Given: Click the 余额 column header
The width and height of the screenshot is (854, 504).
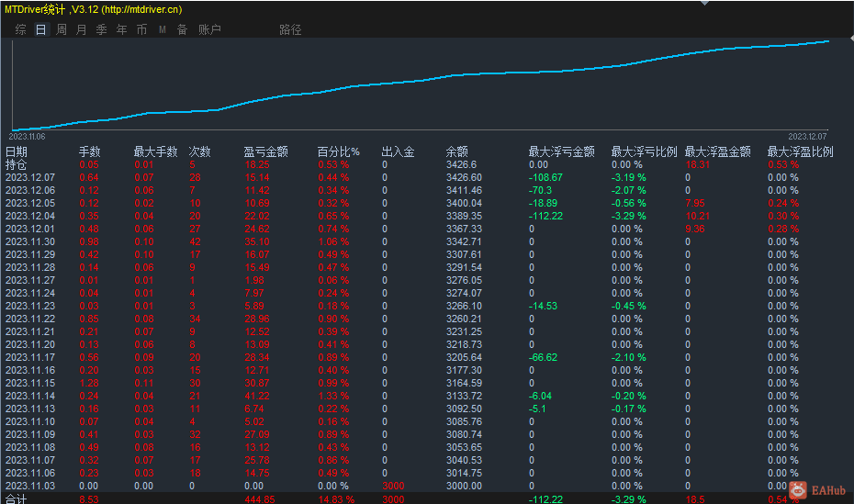Looking at the screenshot, I should 456,151.
